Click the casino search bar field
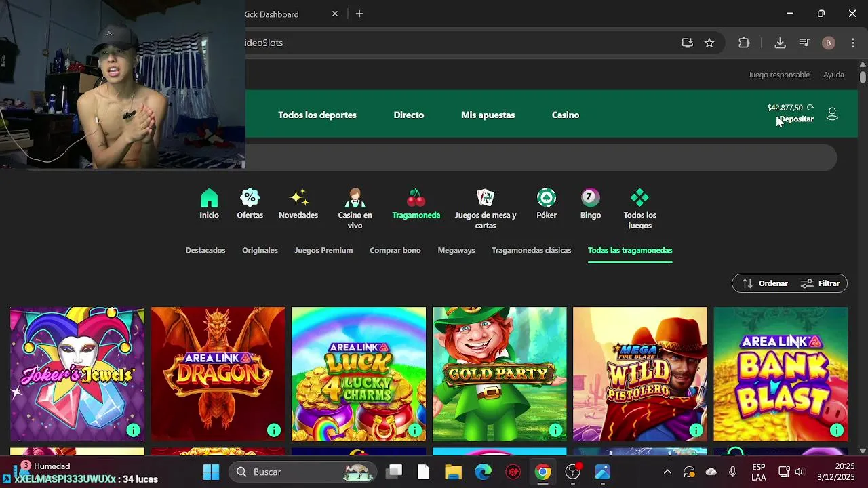The image size is (868, 488). 541,158
